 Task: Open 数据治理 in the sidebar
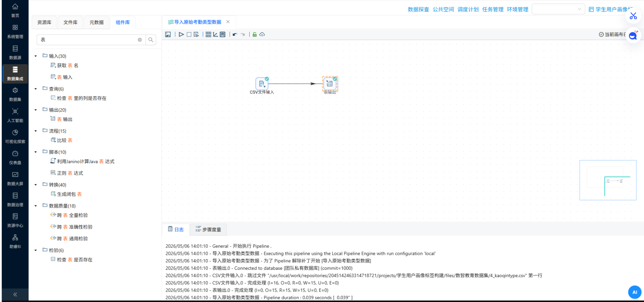point(15,199)
